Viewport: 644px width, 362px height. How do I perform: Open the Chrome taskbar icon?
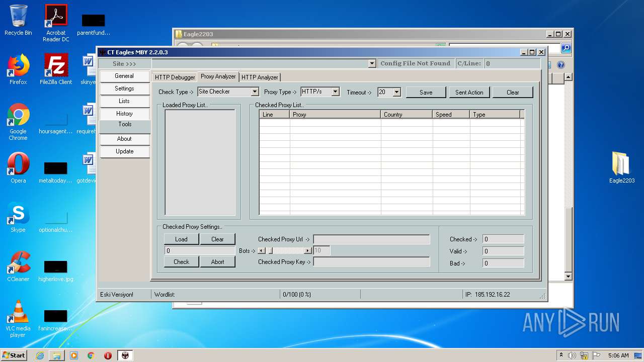click(x=91, y=355)
